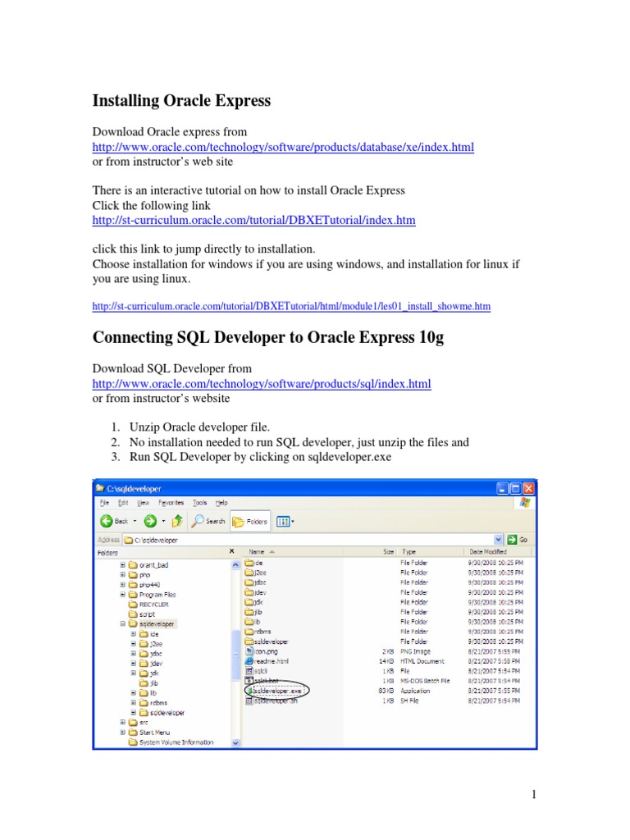Select the sqldeveloper.exe application file
The width and height of the screenshot is (630, 840).
(x=274, y=691)
